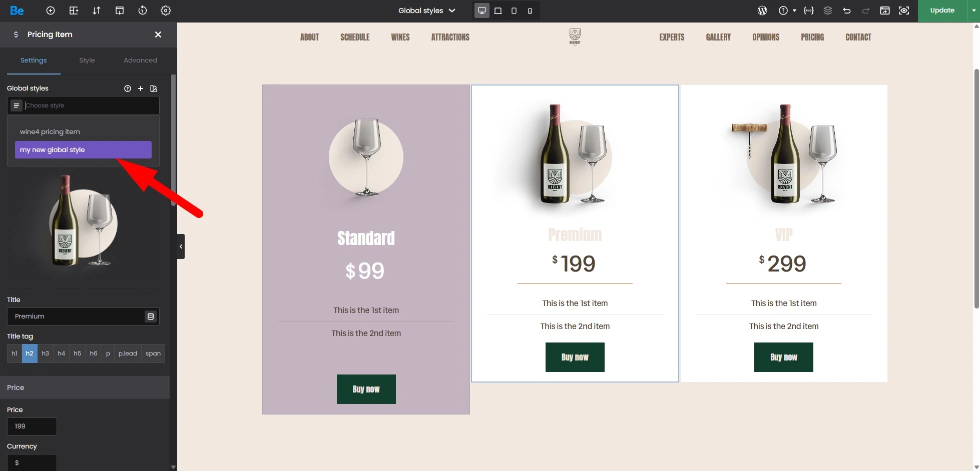Open the custom CSS editor icon
The width and height of the screenshot is (980, 471).
tap(809, 10)
